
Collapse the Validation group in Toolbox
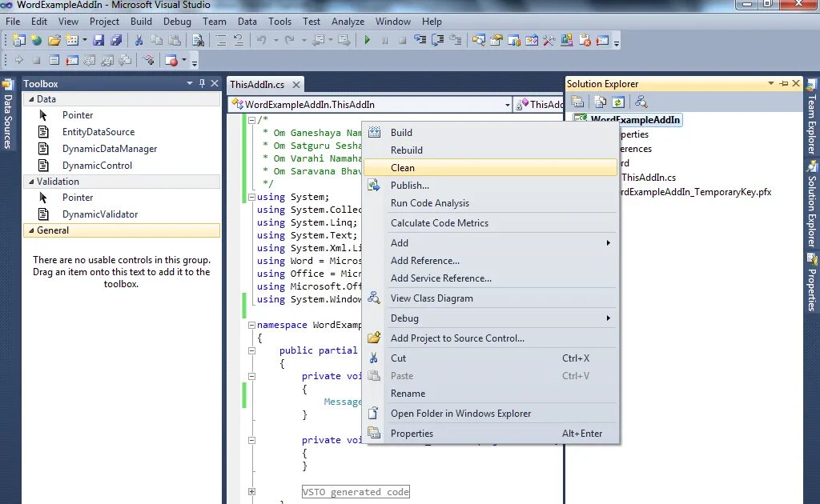point(31,182)
